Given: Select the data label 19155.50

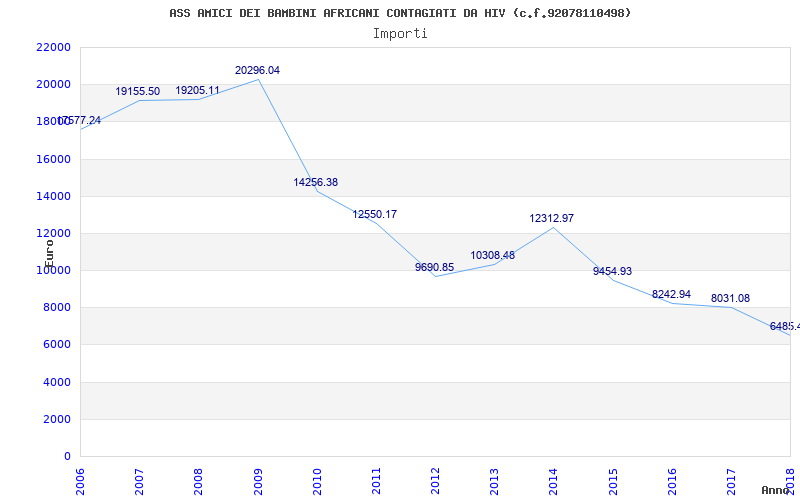Looking at the screenshot, I should click(137, 91).
